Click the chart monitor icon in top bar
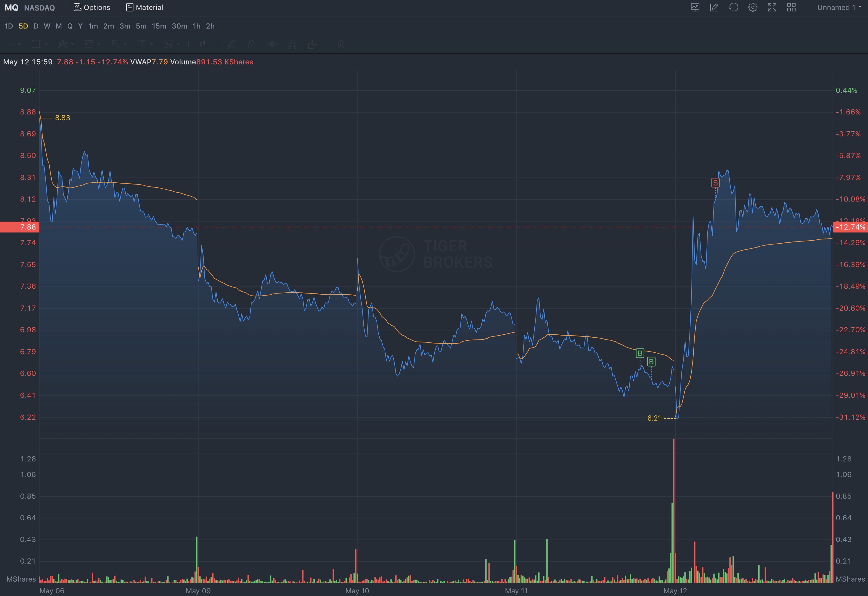This screenshot has width=868, height=596. pyautogui.click(x=695, y=8)
